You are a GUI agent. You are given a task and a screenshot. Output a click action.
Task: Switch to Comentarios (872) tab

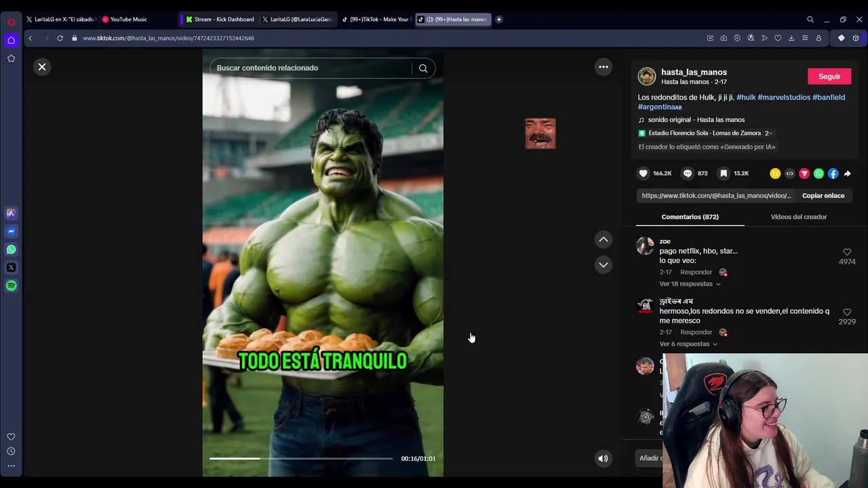(690, 217)
